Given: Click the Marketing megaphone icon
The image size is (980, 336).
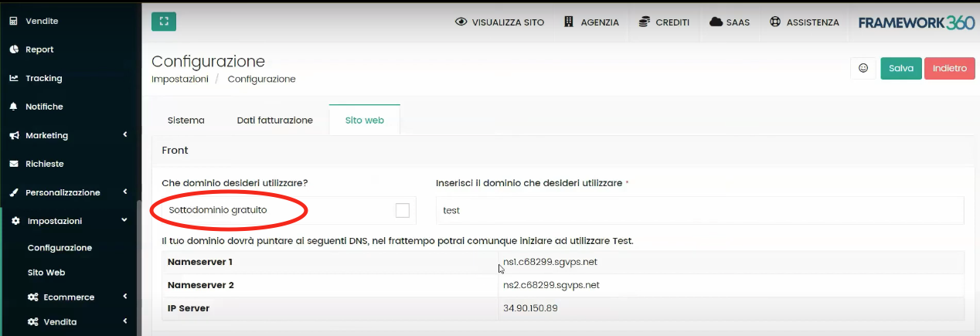Looking at the screenshot, I should pos(14,135).
